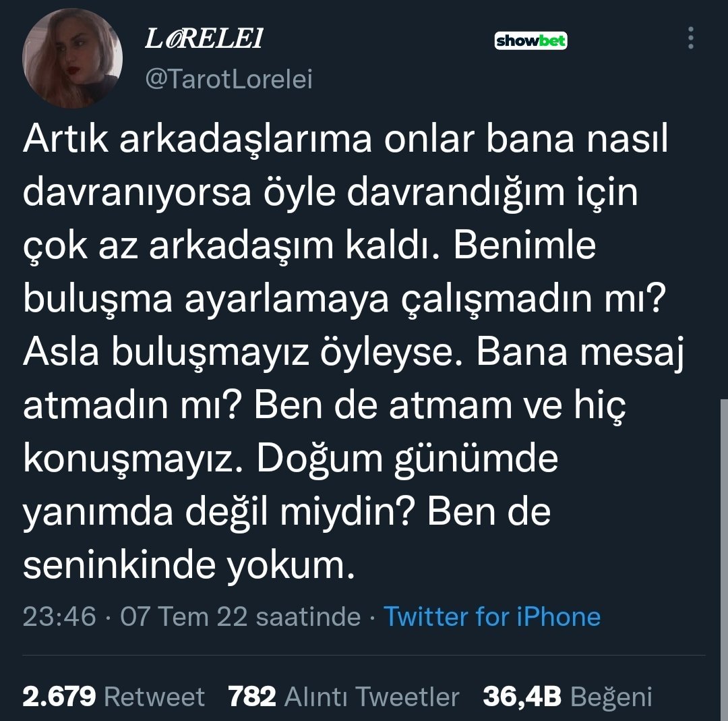
Task: Show who liked via Beğeni label
Action: click(611, 697)
